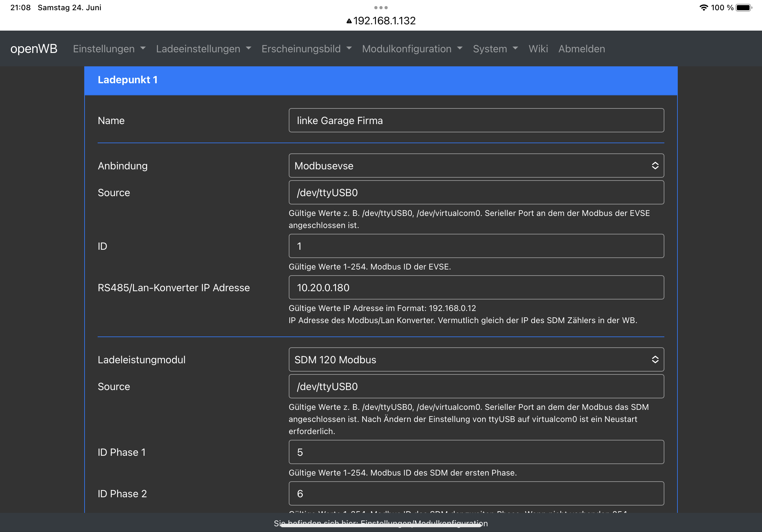This screenshot has height=532, width=762.
Task: Tap the WiFi status icon
Action: pyautogui.click(x=703, y=8)
